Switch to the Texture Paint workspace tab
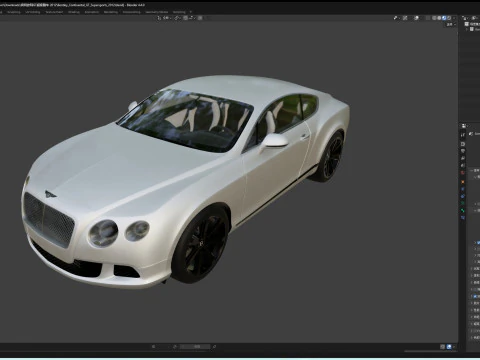This screenshot has width=480, height=360. click(54, 12)
